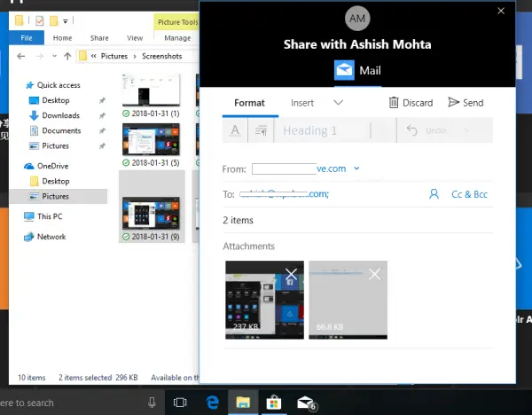532x415 pixels.
Task: Open the 237 KB attachment thumbnail
Action: click(x=264, y=300)
